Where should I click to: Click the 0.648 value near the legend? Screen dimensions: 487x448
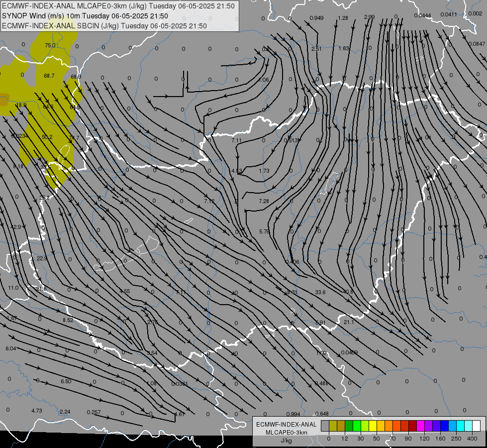322,414
